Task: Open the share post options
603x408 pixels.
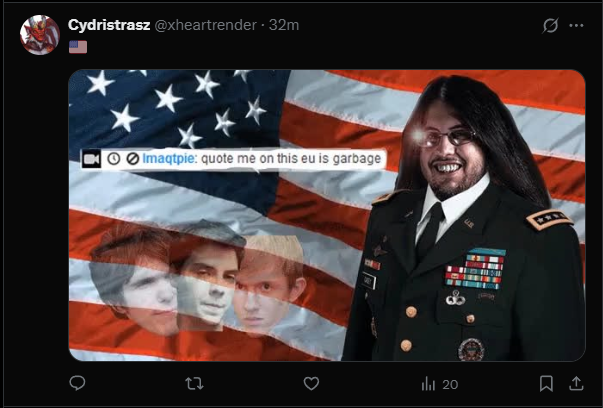Action: point(576,383)
